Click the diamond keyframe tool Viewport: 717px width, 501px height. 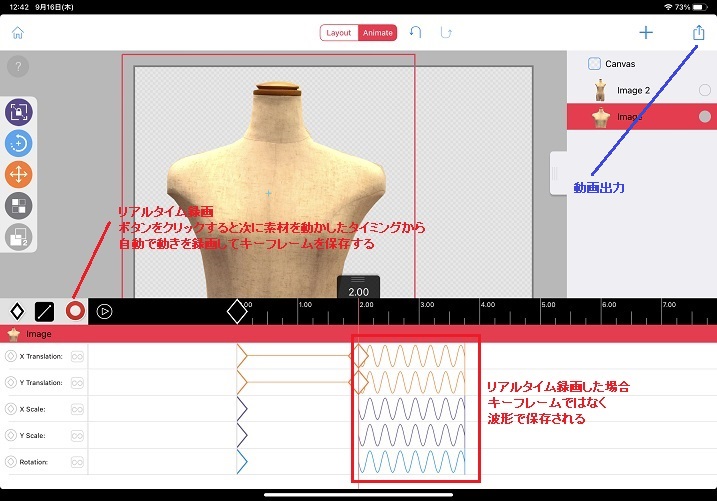click(x=16, y=311)
